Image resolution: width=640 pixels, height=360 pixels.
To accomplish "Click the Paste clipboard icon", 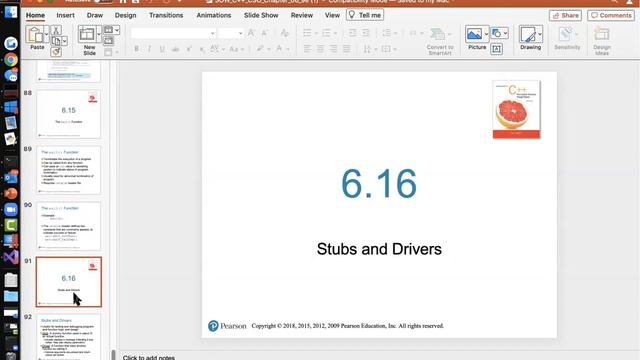I will (x=35, y=35).
